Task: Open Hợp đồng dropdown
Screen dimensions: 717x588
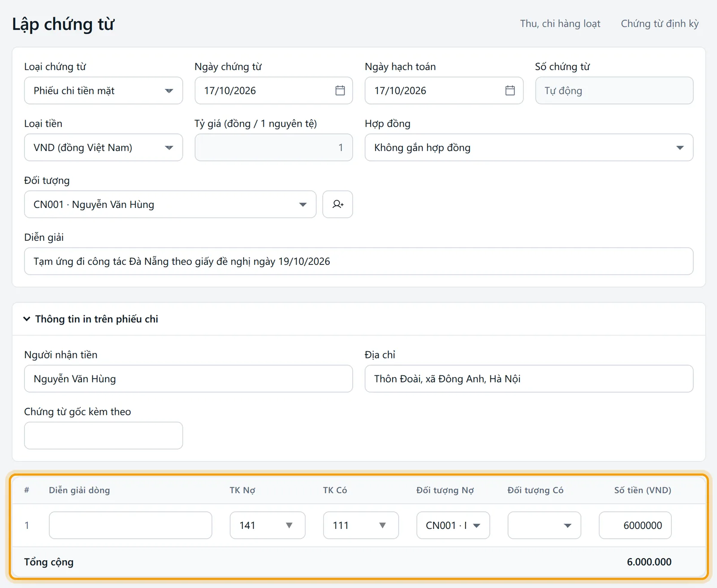Action: point(529,147)
